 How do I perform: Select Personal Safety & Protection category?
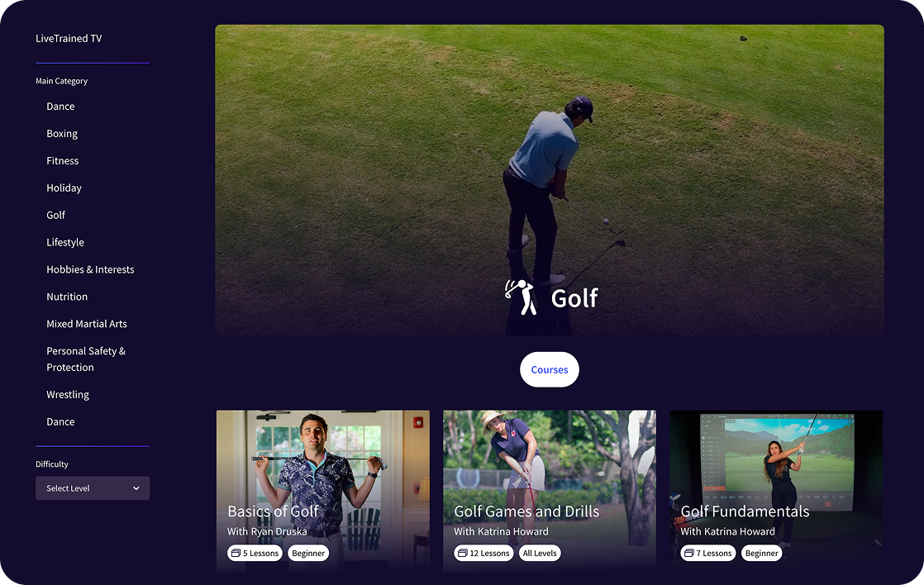point(86,359)
